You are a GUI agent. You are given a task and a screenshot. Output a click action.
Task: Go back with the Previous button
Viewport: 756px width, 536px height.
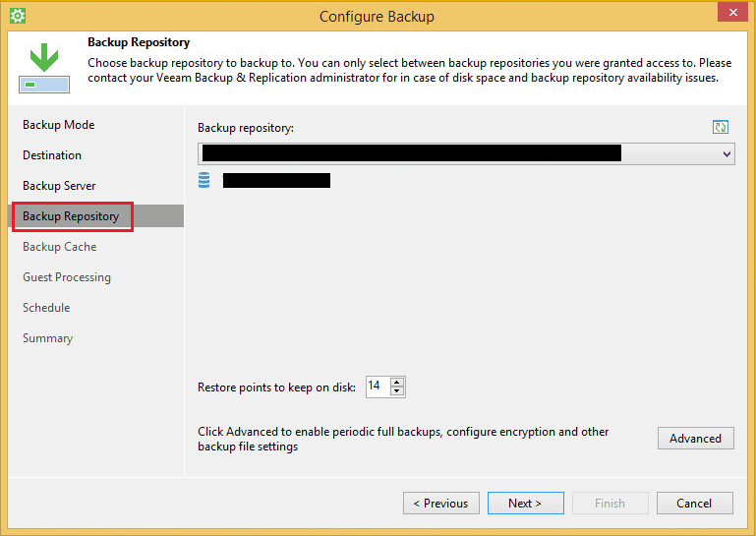[x=440, y=503]
